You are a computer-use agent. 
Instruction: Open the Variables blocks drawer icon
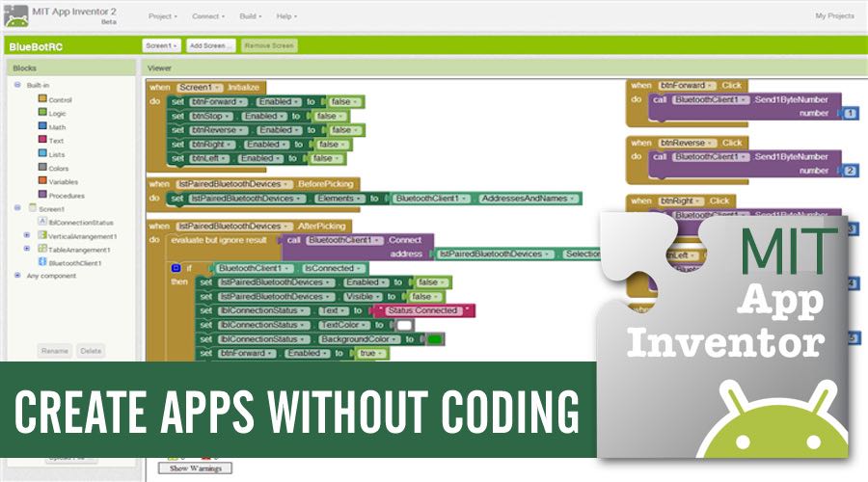click(42, 180)
